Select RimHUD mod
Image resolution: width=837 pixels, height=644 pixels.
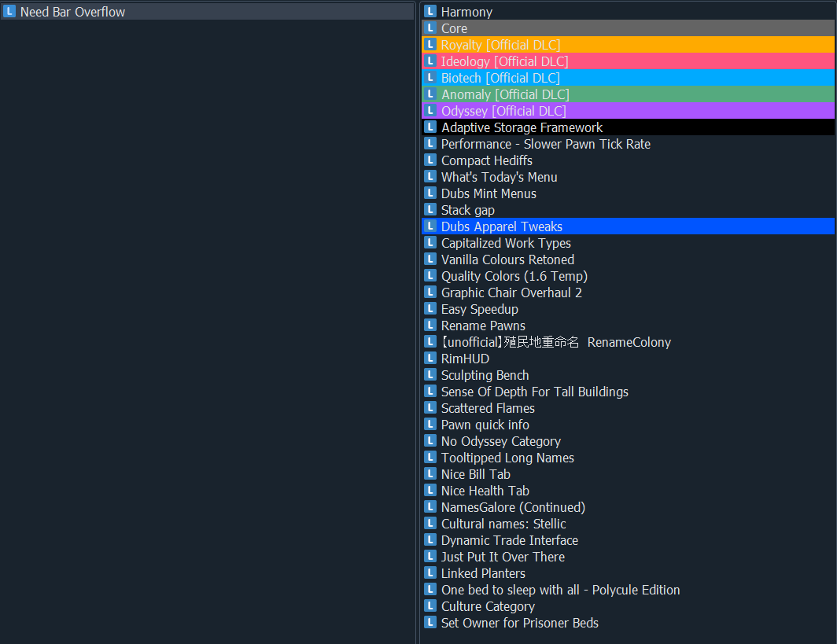tap(629, 359)
